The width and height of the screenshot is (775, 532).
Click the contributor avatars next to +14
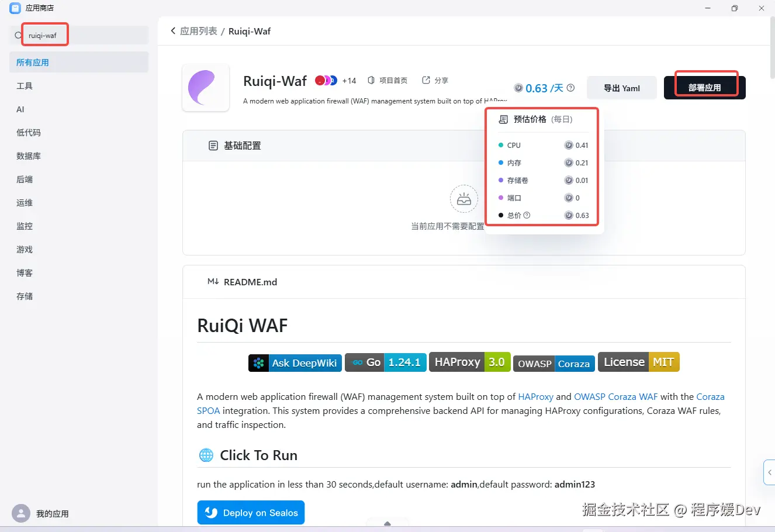pyautogui.click(x=326, y=80)
